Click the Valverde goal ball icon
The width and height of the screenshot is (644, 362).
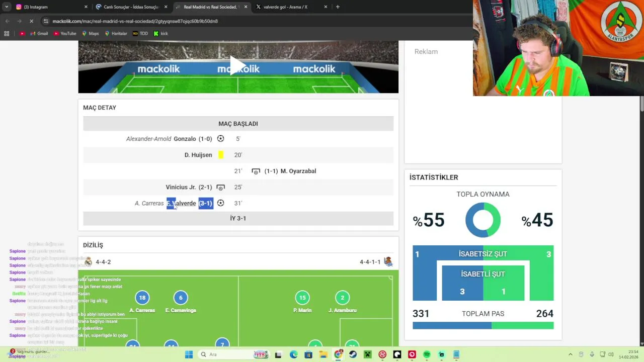coord(220,203)
